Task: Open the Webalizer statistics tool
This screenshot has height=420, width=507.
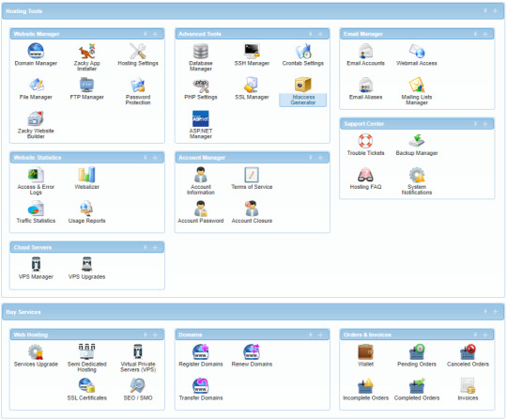Action: [86, 178]
